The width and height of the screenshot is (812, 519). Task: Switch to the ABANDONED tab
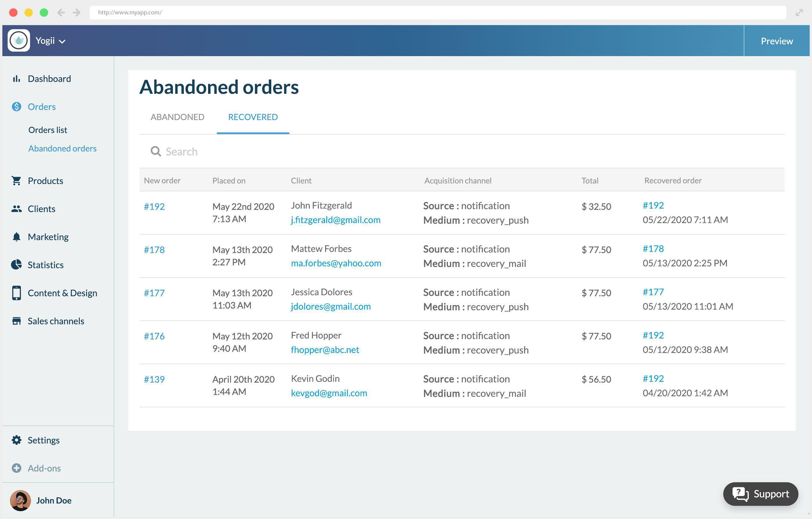point(177,117)
